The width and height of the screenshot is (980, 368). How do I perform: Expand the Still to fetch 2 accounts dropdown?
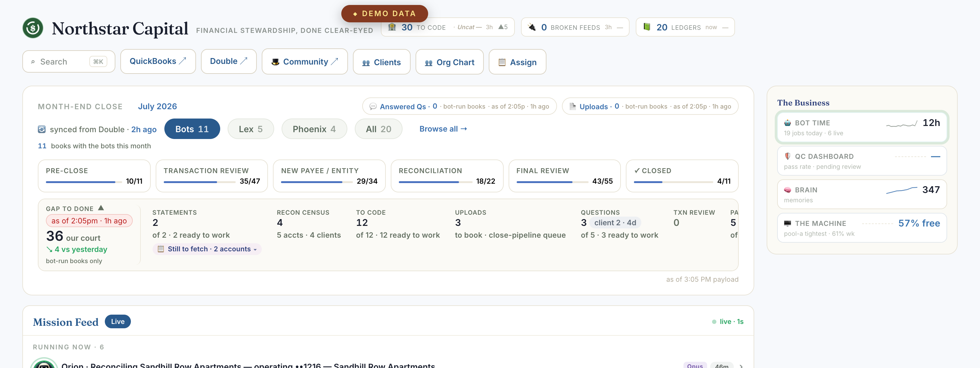(207, 249)
